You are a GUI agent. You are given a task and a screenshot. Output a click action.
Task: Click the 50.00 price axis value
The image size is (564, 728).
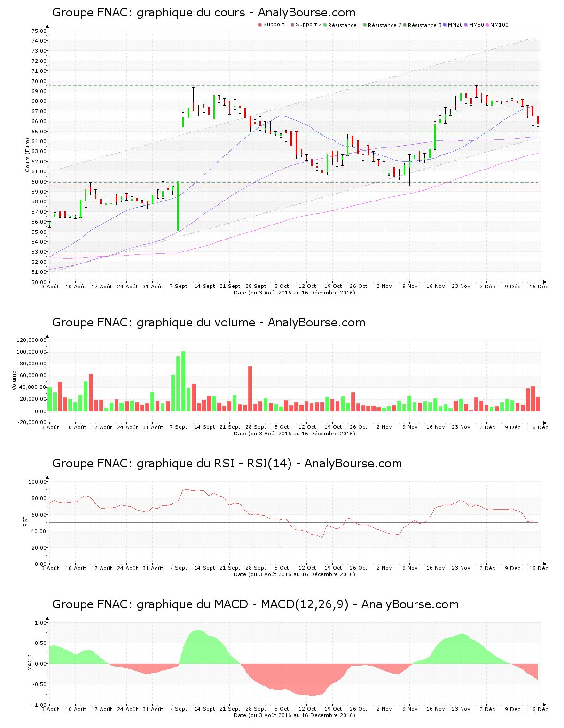(39, 282)
